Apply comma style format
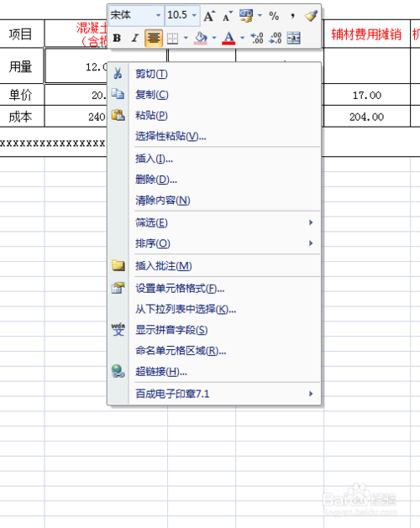The height and width of the screenshot is (528, 420). (292, 16)
